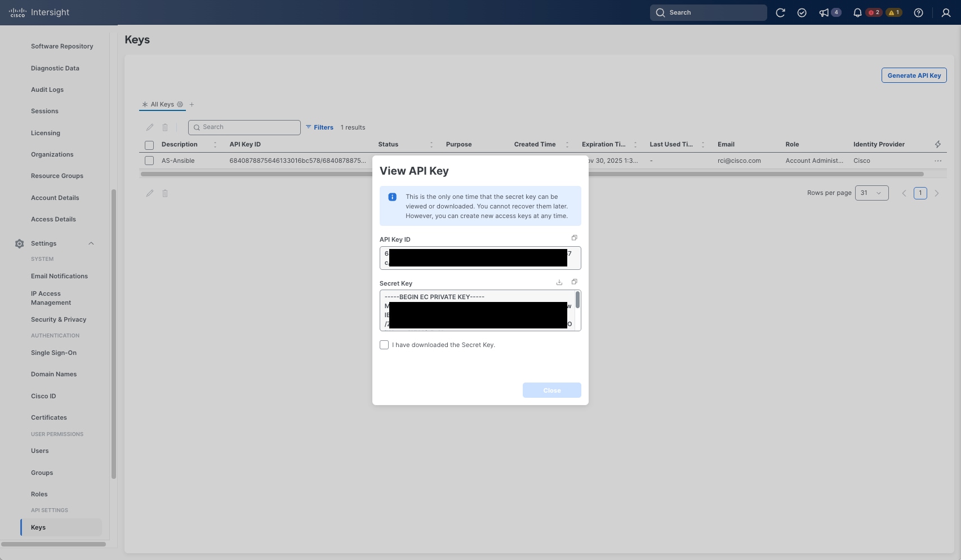The height and width of the screenshot is (560, 961).
Task: Delete a key using the trash icon
Action: click(164, 127)
